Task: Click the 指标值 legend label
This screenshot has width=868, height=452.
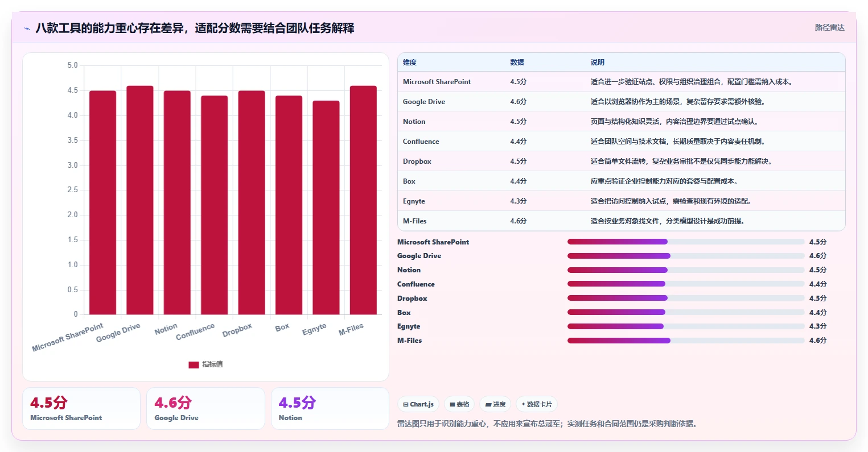Action: point(212,364)
